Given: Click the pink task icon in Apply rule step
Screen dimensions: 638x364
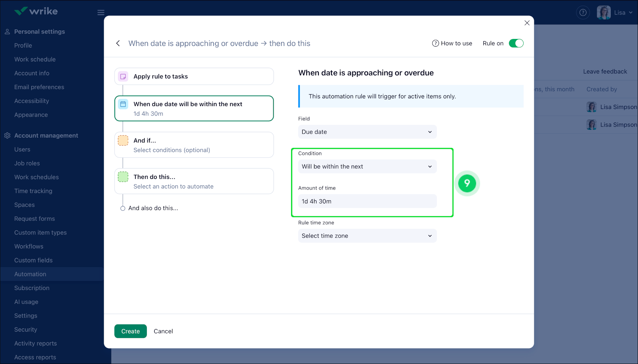Looking at the screenshot, I should pos(123,76).
